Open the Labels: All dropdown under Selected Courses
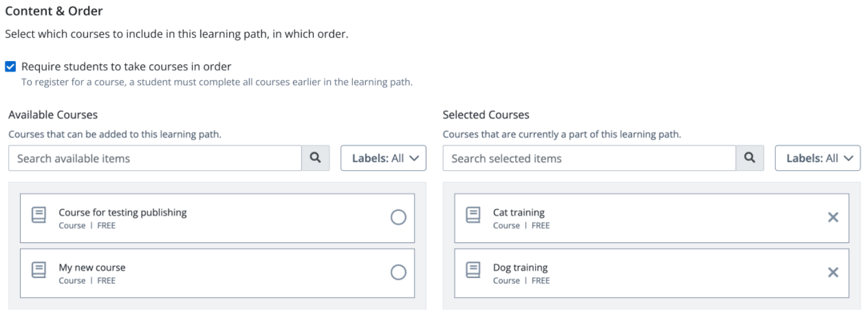The width and height of the screenshot is (868, 311). point(817,158)
